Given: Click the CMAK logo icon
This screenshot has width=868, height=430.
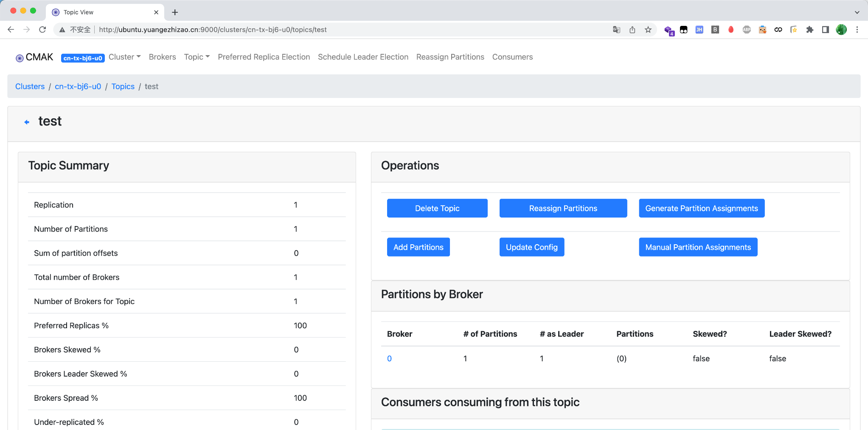Looking at the screenshot, I should click(20, 58).
